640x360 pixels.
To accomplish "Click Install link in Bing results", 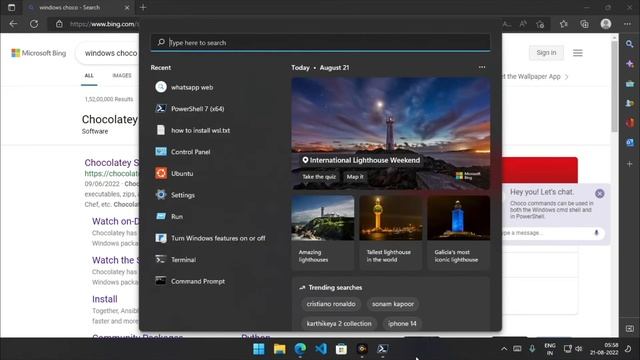I will pyautogui.click(x=104, y=299).
